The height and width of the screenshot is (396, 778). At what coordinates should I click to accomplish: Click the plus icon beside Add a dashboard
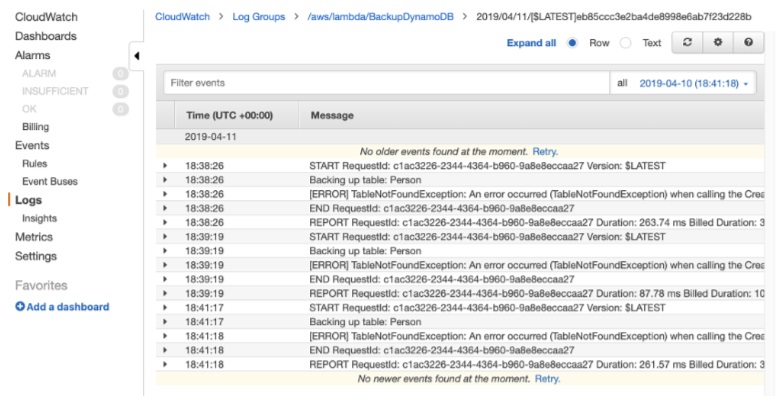(x=20, y=307)
